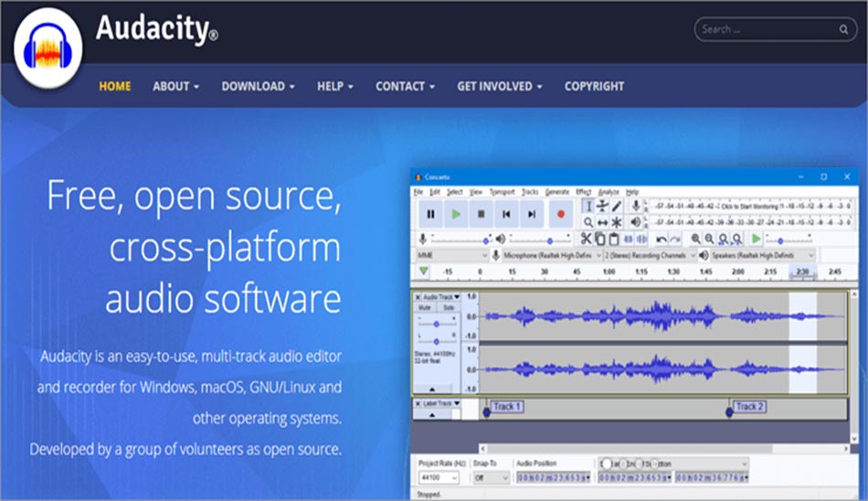Click the playback meter speaker icon

point(636,222)
